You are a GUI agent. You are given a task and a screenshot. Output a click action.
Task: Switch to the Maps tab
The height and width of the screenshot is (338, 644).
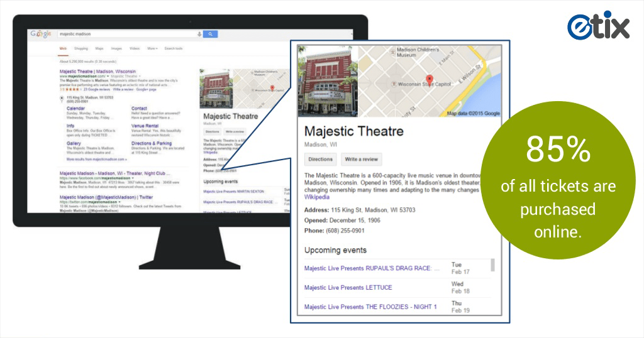[99, 48]
